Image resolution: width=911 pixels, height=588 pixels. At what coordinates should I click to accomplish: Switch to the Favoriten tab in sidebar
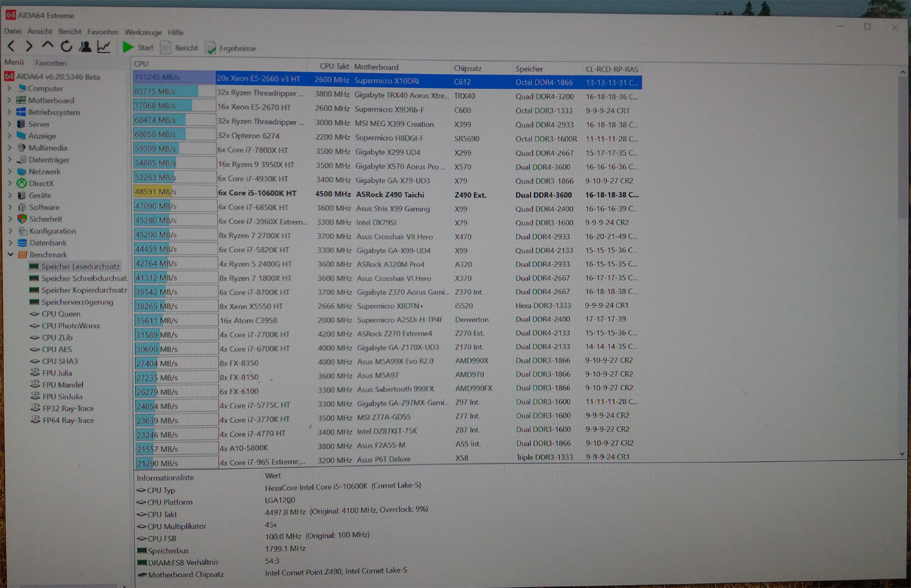[51, 63]
